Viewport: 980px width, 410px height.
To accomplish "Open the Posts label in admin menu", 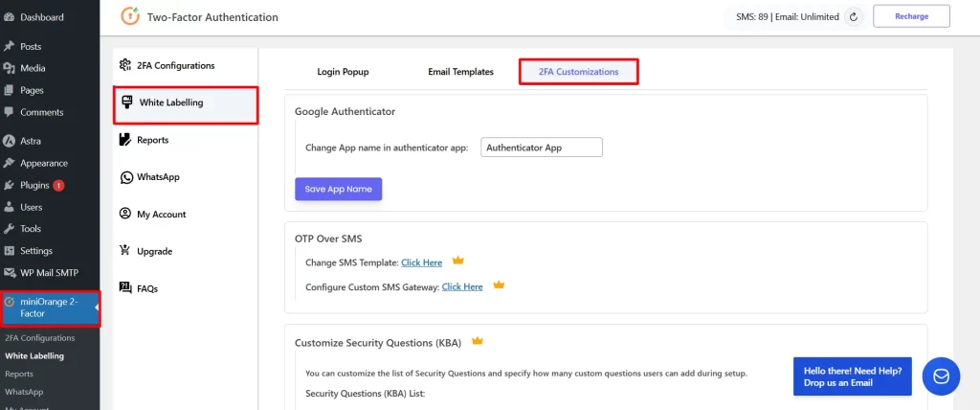I will click(x=31, y=46).
